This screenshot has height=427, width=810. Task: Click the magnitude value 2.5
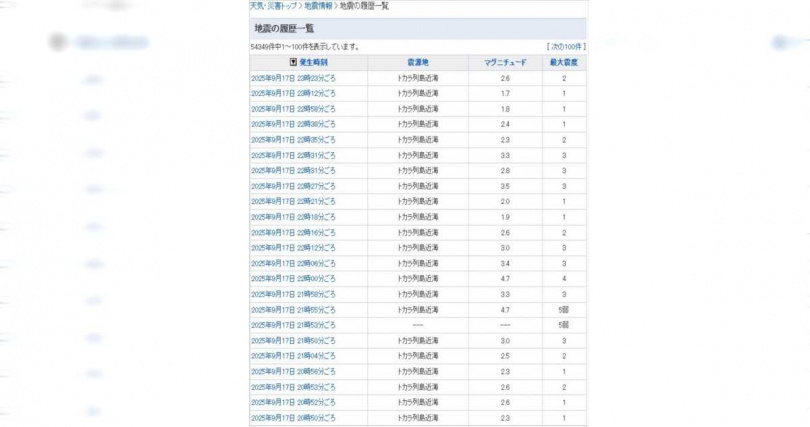click(x=505, y=356)
